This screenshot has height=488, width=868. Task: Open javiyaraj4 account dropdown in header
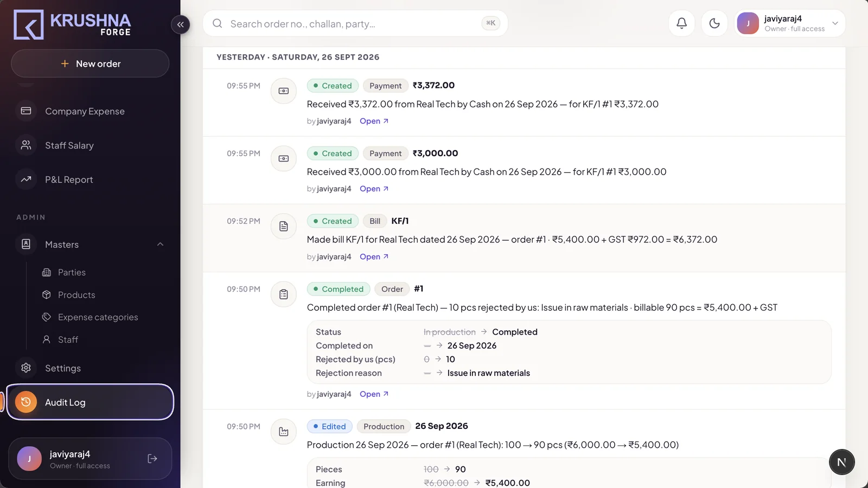(789, 23)
